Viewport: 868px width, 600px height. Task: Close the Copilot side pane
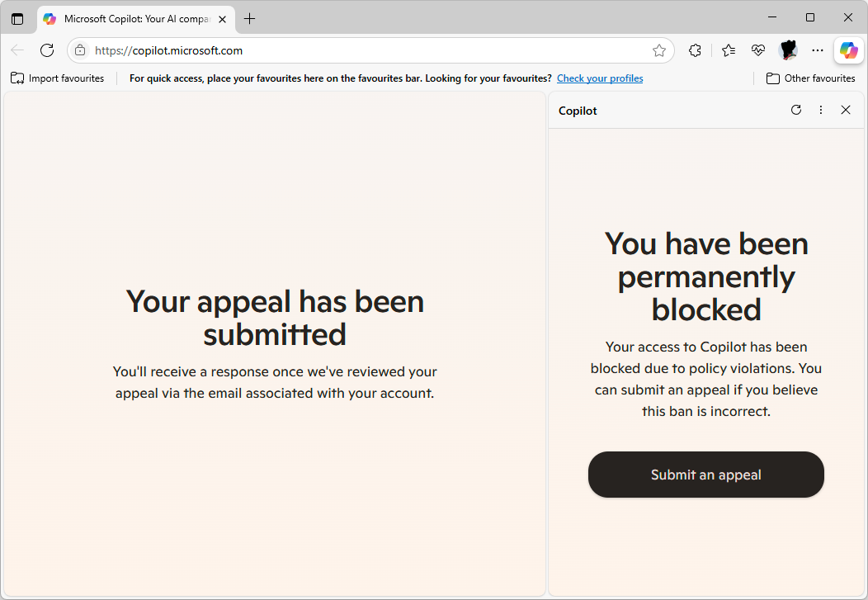(x=845, y=110)
